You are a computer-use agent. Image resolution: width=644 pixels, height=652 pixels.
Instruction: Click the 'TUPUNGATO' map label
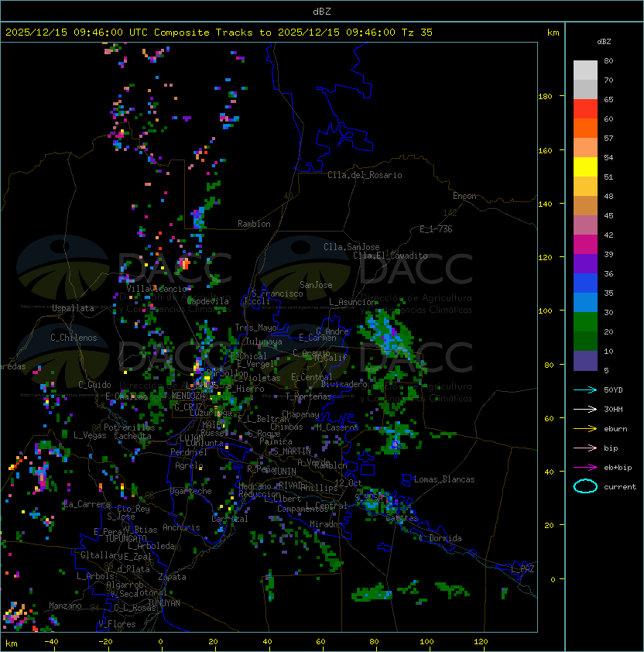pyautogui.click(x=125, y=538)
